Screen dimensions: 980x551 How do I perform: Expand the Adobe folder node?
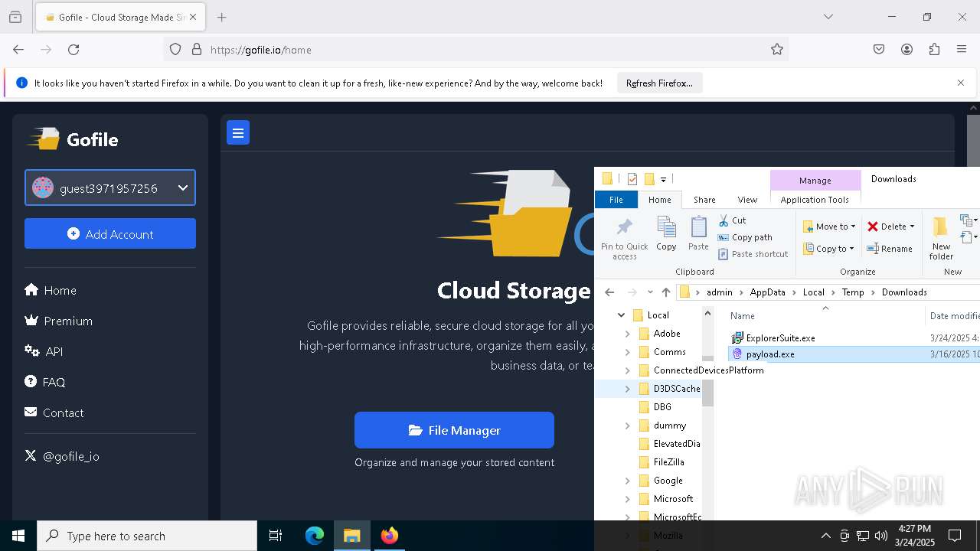point(628,334)
